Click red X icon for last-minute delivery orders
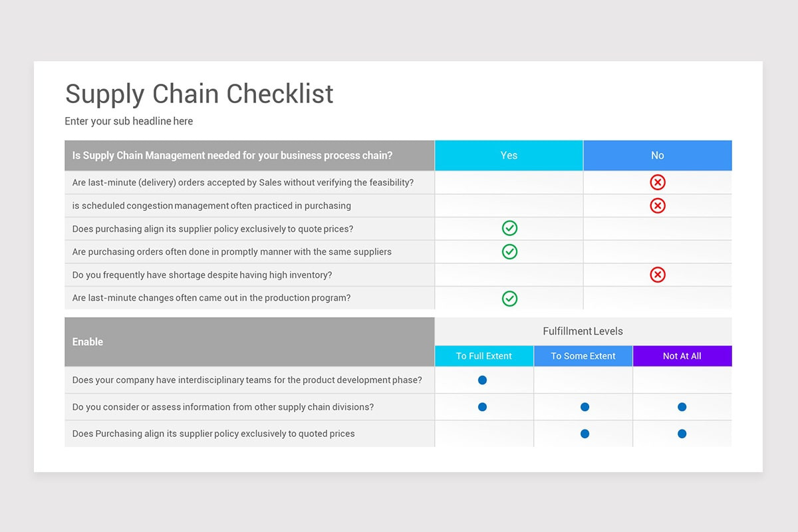Screen dimensions: 798x532 click(x=657, y=182)
